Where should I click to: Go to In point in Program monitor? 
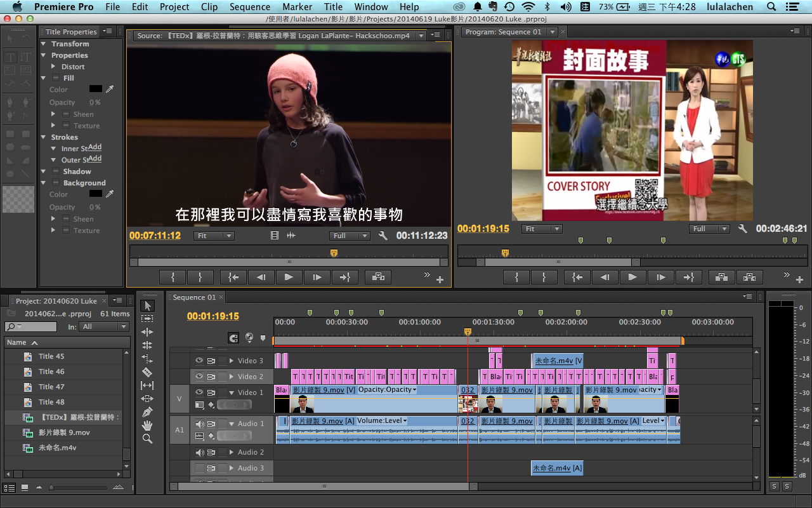576,277
